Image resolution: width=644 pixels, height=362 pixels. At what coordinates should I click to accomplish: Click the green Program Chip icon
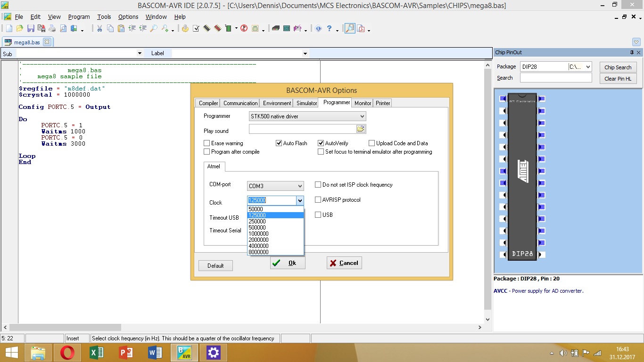click(x=228, y=29)
